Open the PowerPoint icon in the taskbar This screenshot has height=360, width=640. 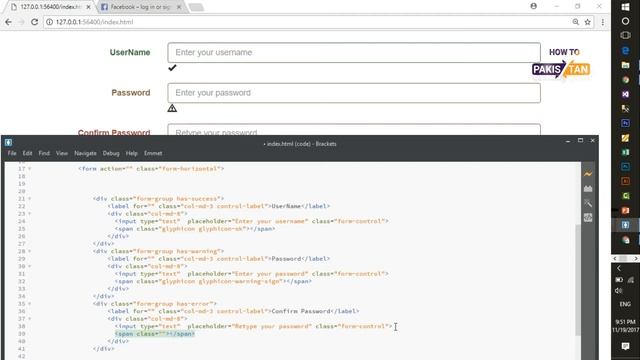[625, 210]
